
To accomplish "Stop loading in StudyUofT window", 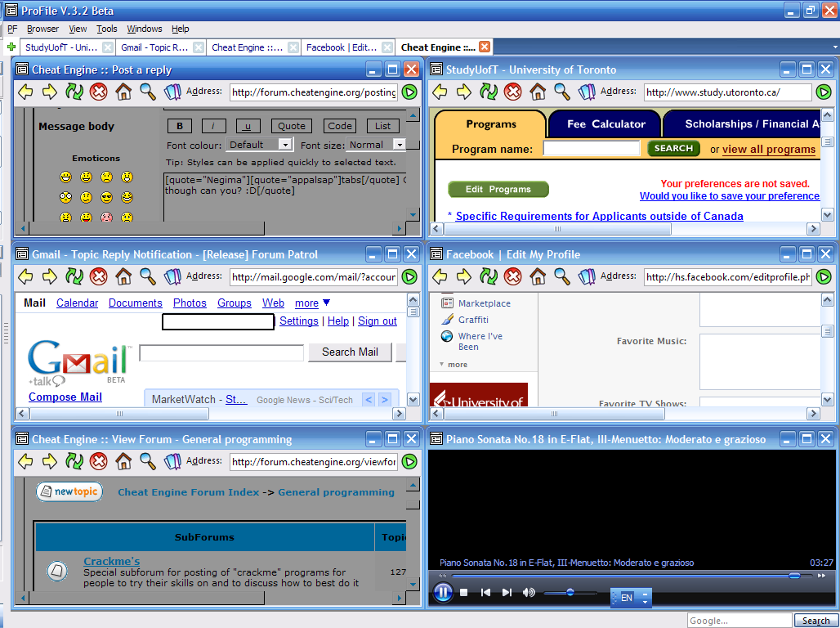I will 512,92.
